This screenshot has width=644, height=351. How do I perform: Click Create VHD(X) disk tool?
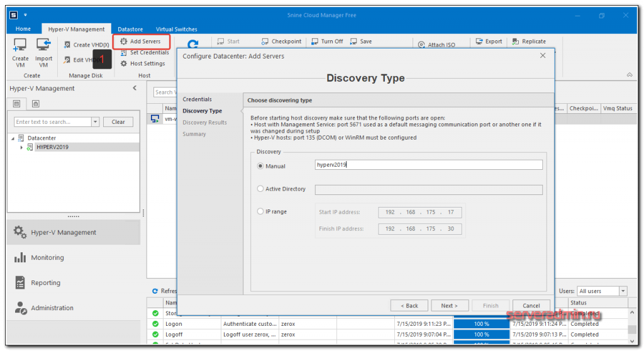coord(86,45)
